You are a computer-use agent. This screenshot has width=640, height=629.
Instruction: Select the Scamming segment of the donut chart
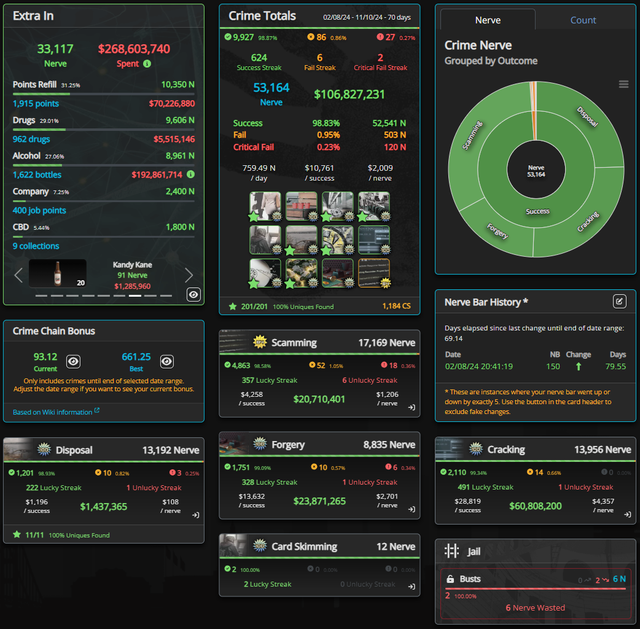472,136
